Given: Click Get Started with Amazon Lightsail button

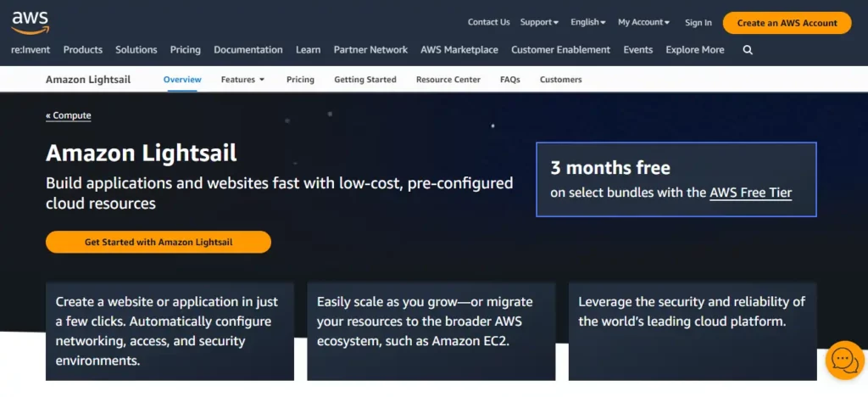Looking at the screenshot, I should [159, 242].
